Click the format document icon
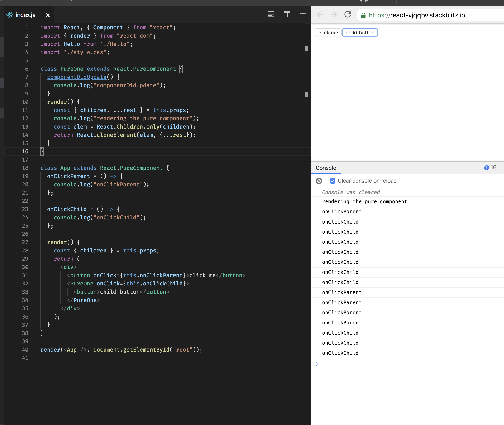 pos(271,14)
